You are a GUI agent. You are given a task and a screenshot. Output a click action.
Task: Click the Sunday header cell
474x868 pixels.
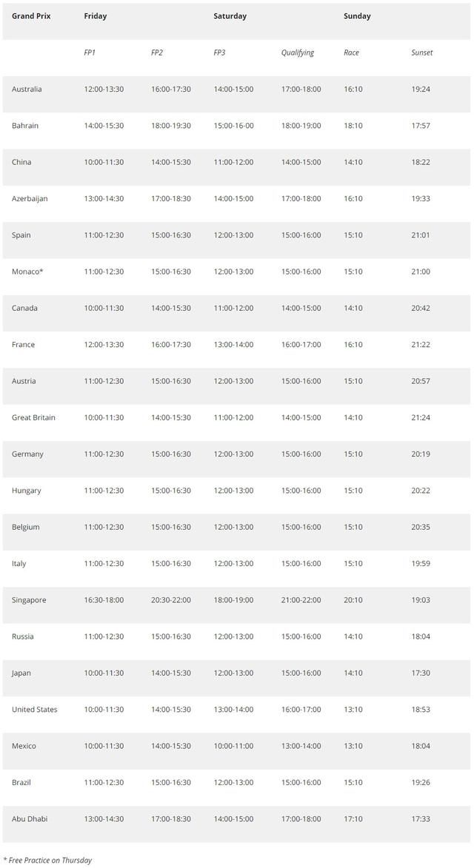pos(357,16)
